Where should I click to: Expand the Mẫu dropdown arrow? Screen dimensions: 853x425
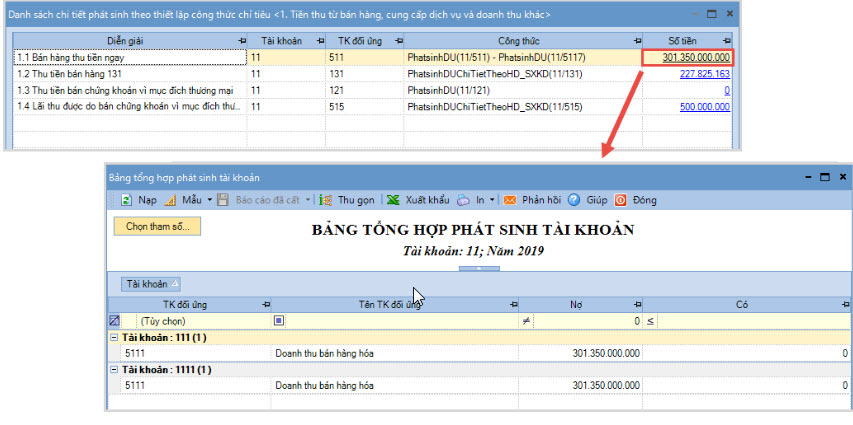coord(210,200)
